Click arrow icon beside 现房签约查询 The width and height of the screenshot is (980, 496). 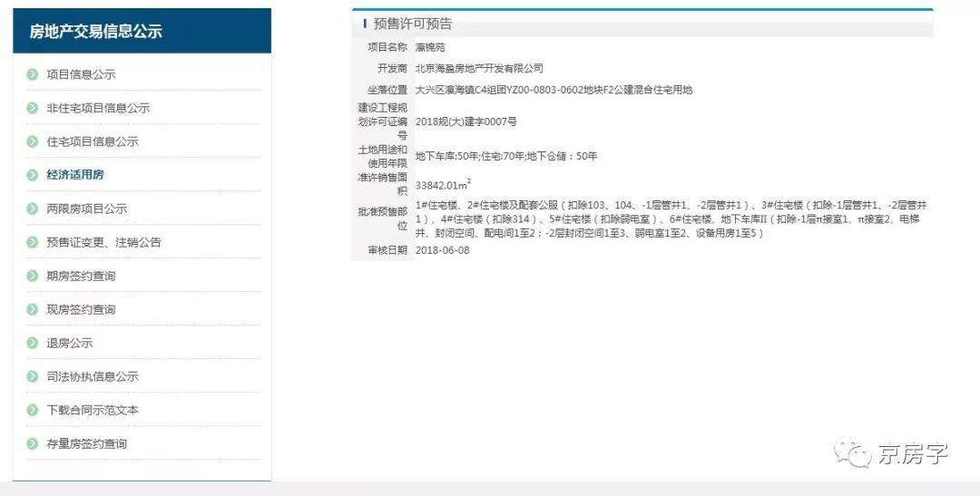(33, 309)
